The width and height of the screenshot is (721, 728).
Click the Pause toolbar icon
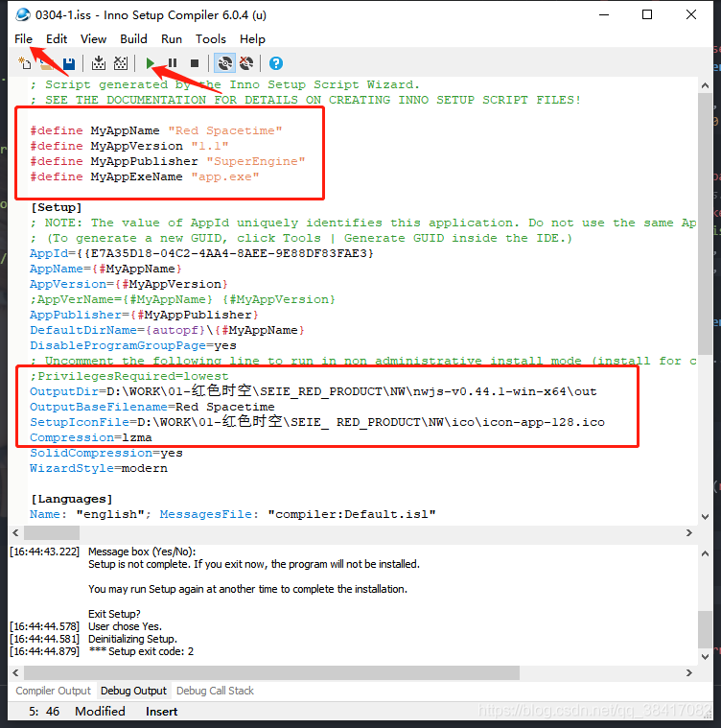173,63
